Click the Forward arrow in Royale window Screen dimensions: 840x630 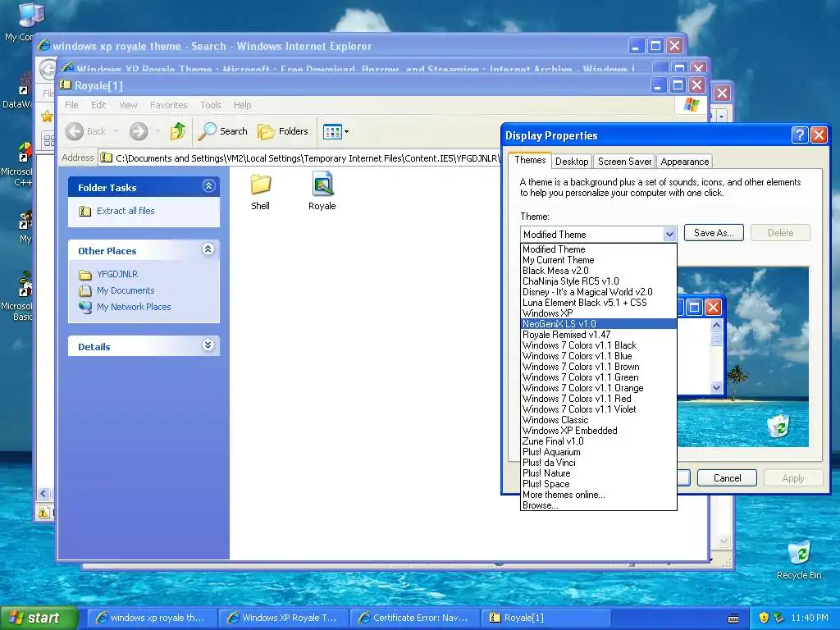[139, 131]
